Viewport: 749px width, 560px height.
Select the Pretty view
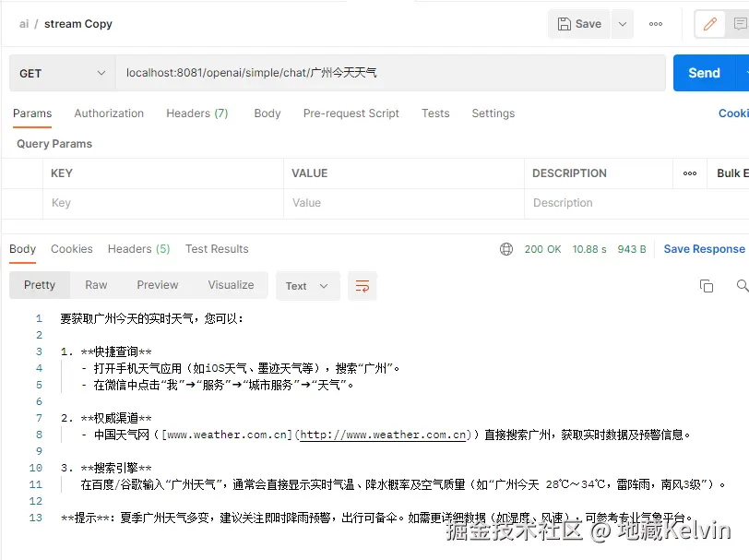pos(40,285)
